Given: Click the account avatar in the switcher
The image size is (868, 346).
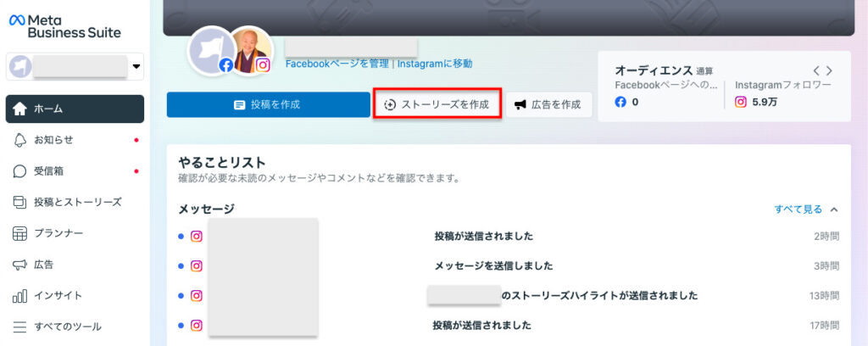Looking at the screenshot, I should 20,66.
